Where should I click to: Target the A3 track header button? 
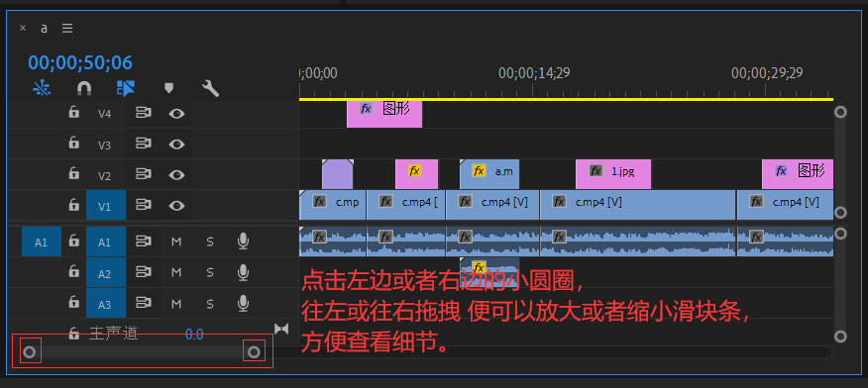[x=106, y=304]
